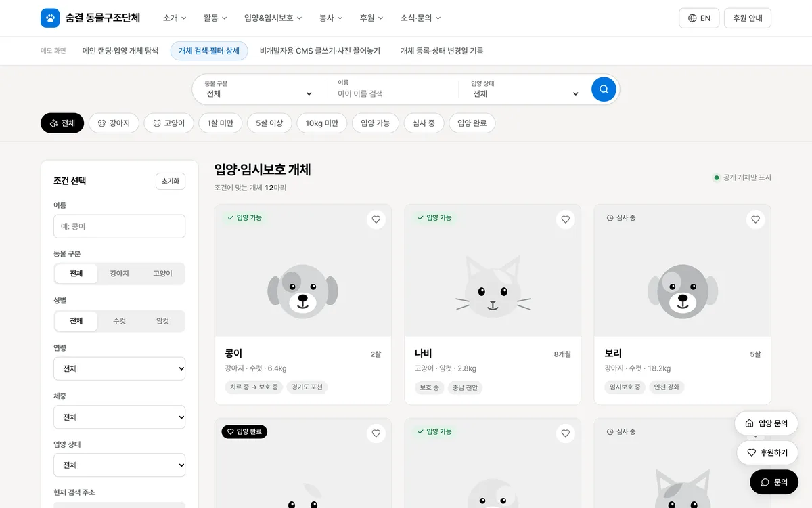Image resolution: width=812 pixels, height=508 pixels.
Task: Favorite 나비 with heart icon
Action: pos(566,219)
